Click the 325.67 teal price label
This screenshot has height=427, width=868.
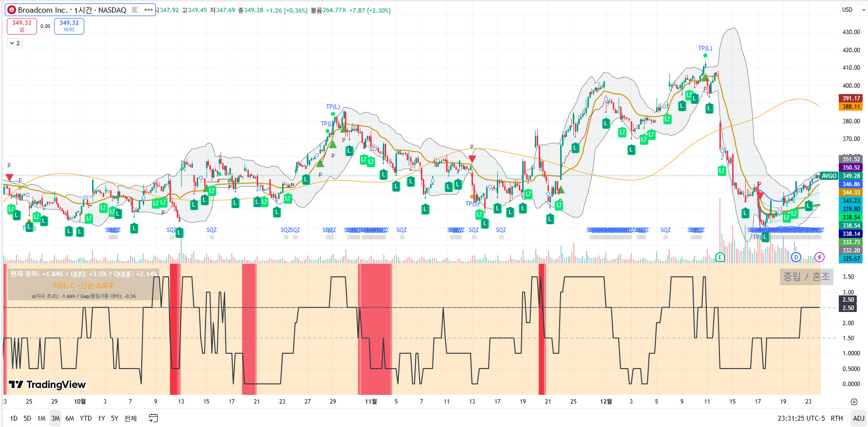pos(851,259)
